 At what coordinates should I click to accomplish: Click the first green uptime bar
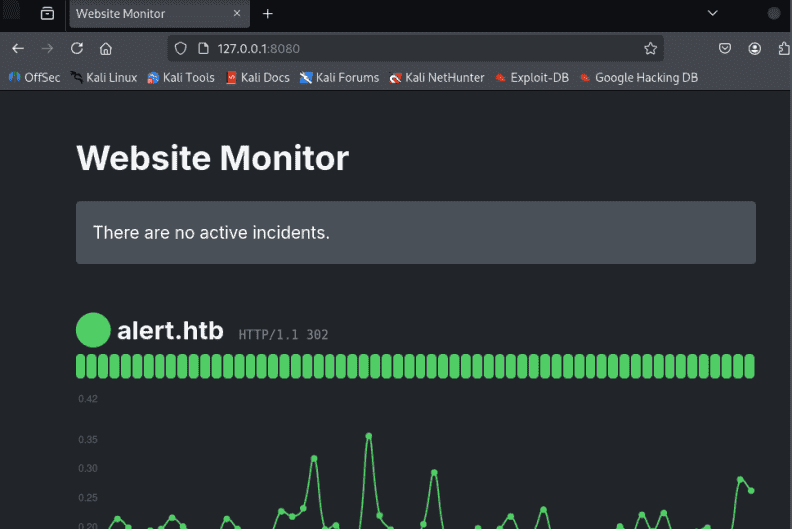80,366
